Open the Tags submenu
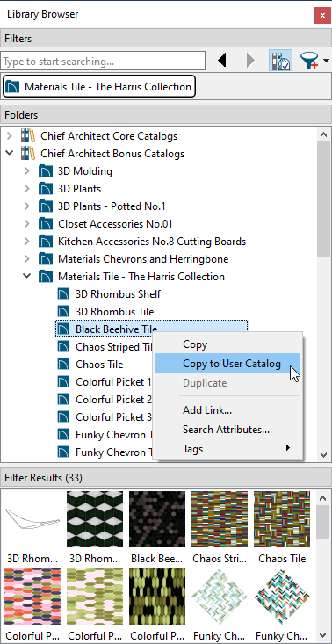332x644 pixels. click(x=227, y=448)
